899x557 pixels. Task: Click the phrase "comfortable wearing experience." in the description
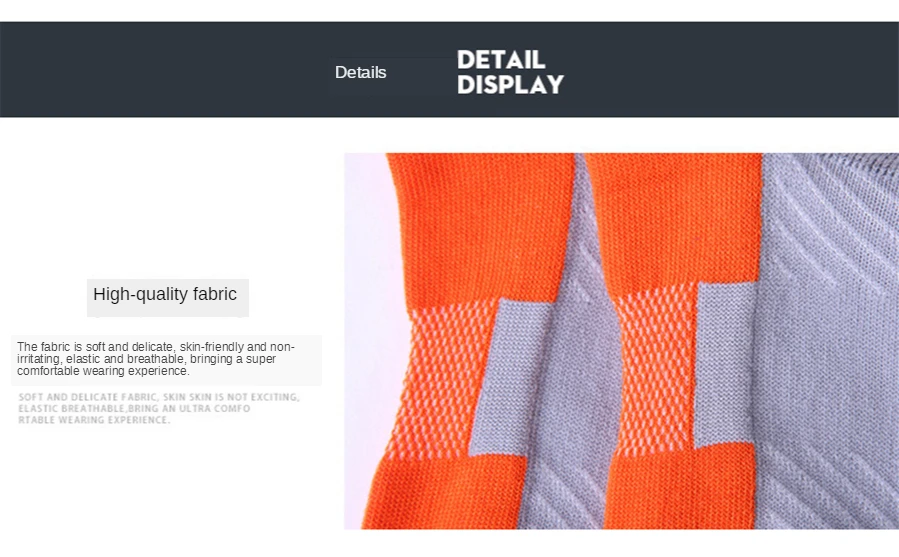click(103, 371)
